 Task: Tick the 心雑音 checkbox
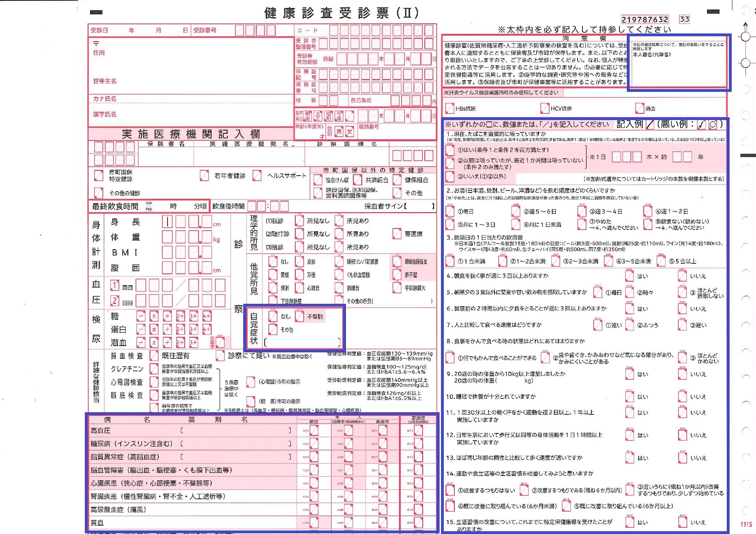click(x=299, y=288)
